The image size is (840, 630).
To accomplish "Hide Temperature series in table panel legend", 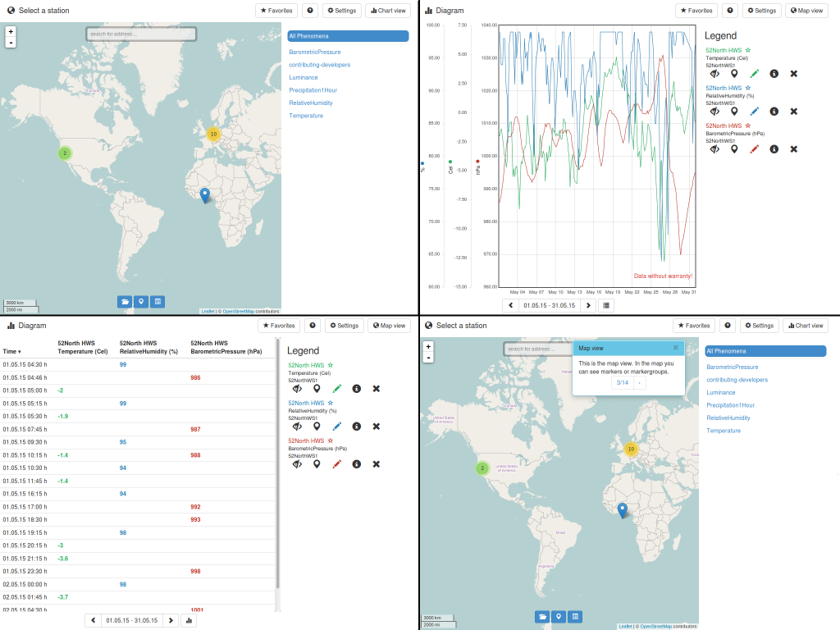I will click(x=297, y=389).
